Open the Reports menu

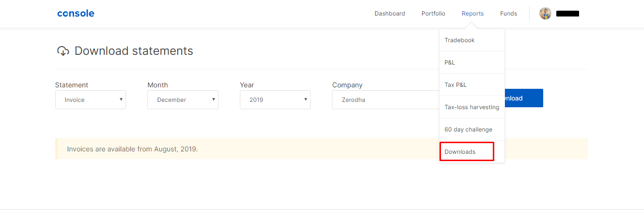point(472,14)
